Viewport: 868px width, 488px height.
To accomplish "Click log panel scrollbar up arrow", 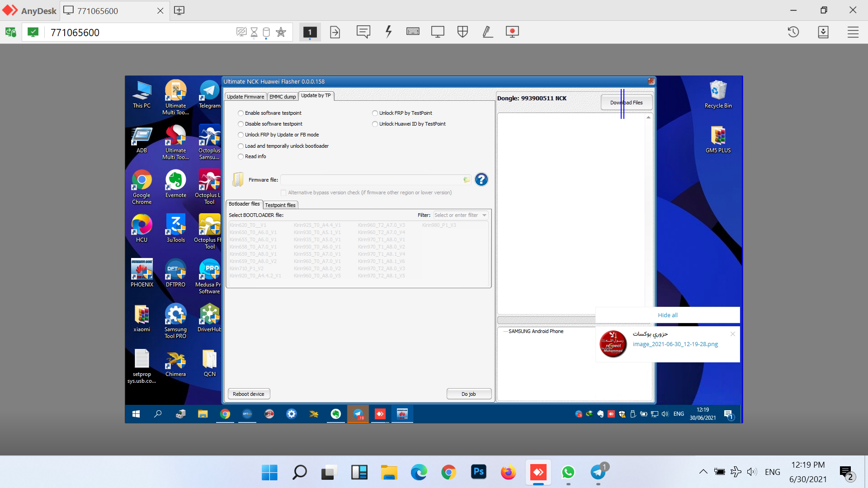I will tap(648, 117).
